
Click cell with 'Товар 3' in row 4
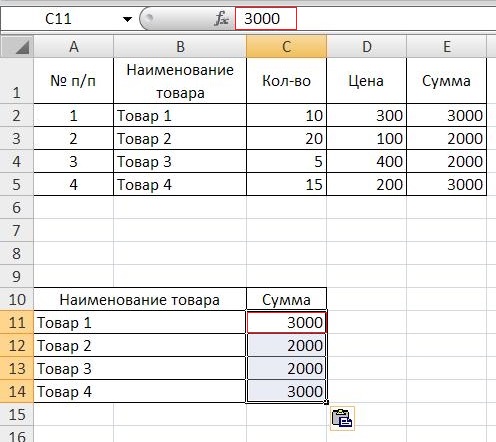(x=180, y=161)
